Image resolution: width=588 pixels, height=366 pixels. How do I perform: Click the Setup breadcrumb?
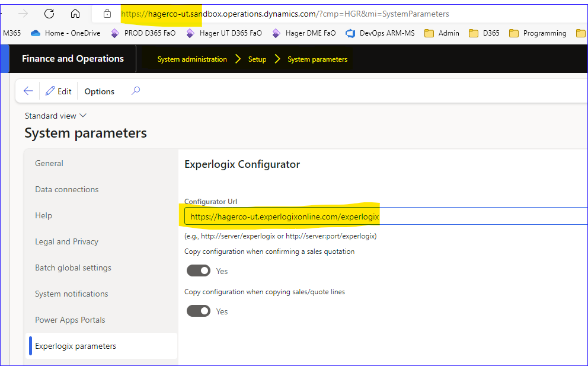[x=257, y=59]
